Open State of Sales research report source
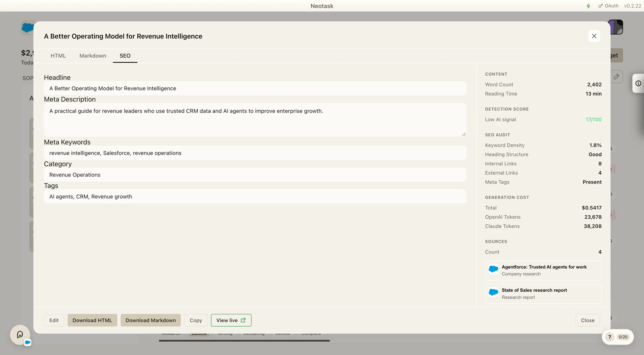The width and height of the screenshot is (644, 355). 543,294
